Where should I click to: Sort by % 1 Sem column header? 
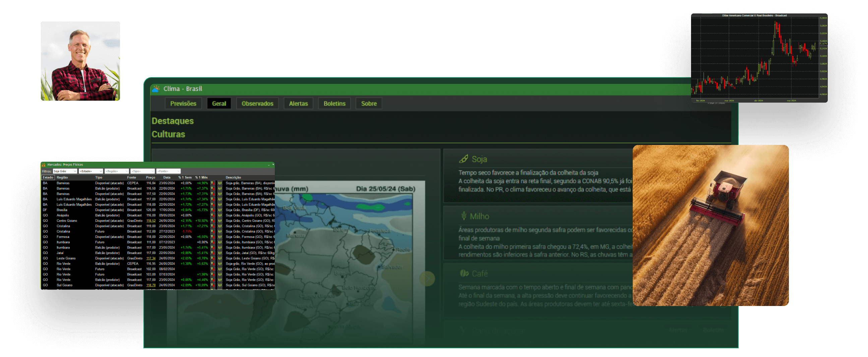tap(185, 177)
